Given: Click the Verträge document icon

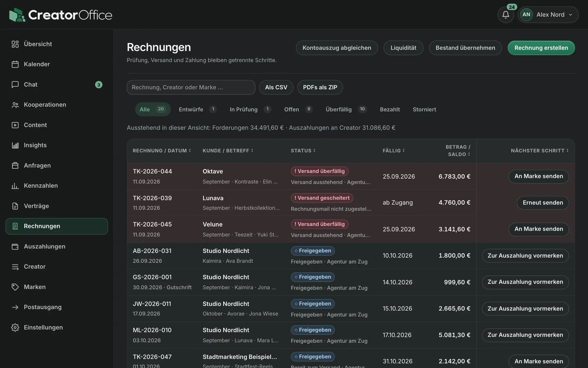Looking at the screenshot, I should coord(15,206).
